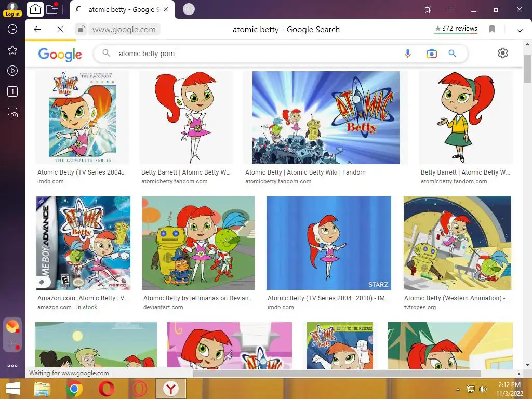The image size is (532, 399).
Task: Open the mail app in sidebar
Action: tap(12, 326)
